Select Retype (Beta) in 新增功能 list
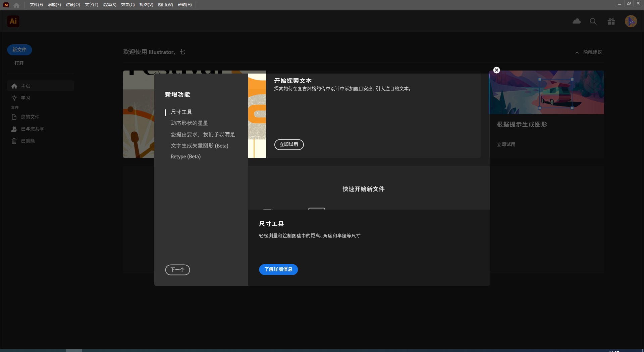This screenshot has height=352, width=644. (x=185, y=156)
